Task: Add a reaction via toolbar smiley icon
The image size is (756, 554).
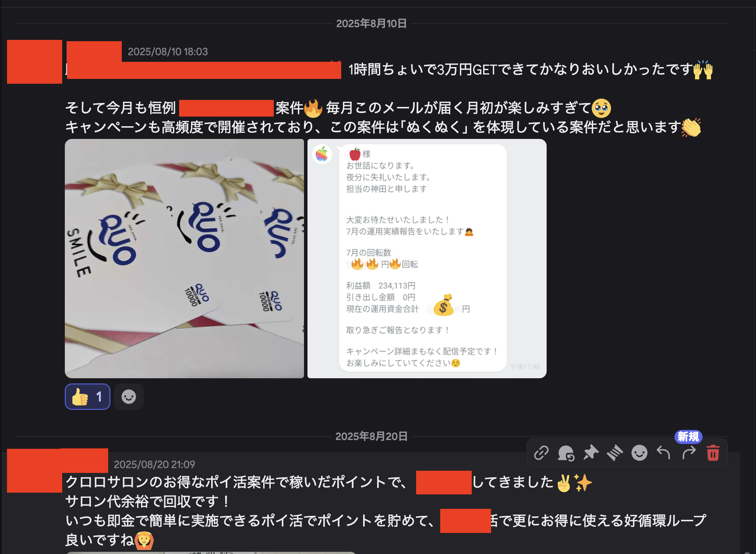Action: pyautogui.click(x=639, y=453)
